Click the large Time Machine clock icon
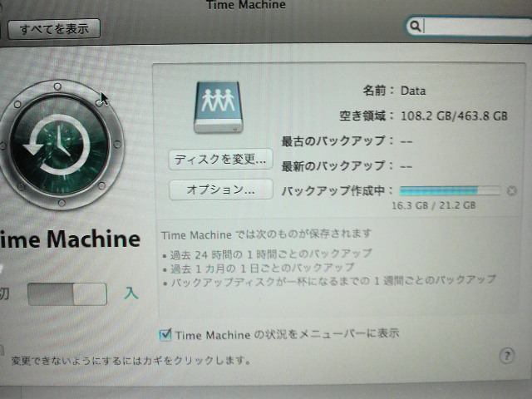This screenshot has width=532, height=399. pos(61,145)
